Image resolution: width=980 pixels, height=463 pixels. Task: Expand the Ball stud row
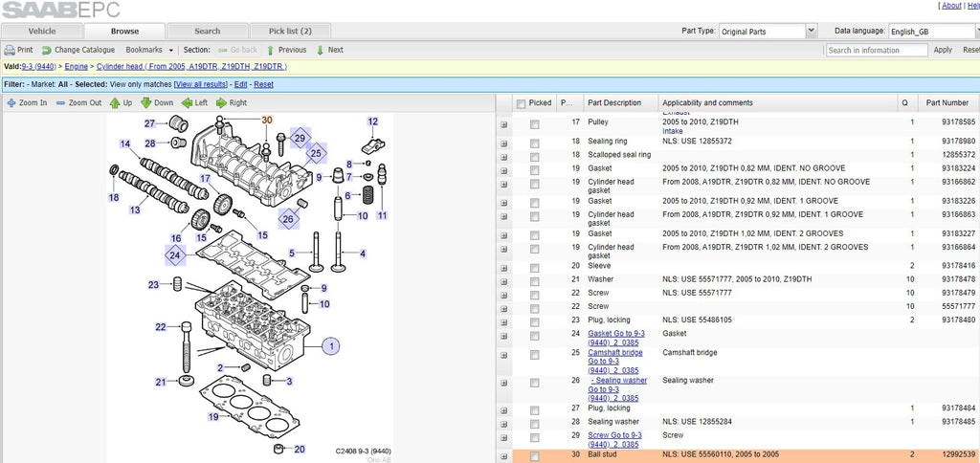coord(503,456)
